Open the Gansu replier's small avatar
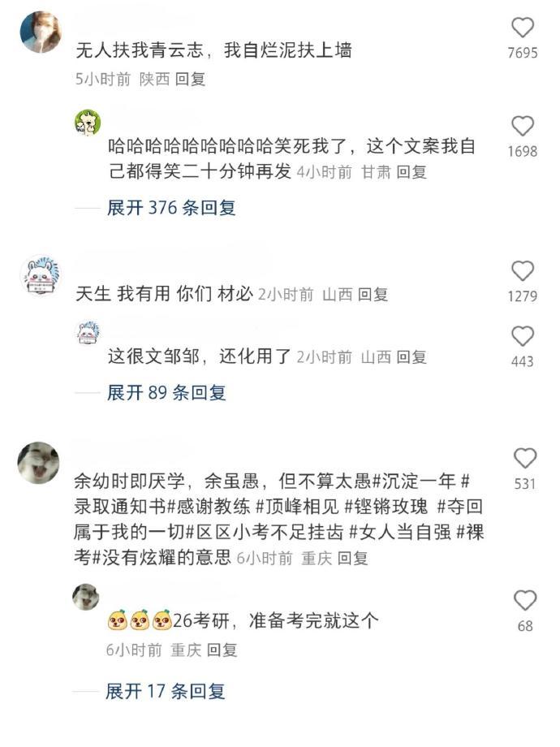 tap(88, 122)
